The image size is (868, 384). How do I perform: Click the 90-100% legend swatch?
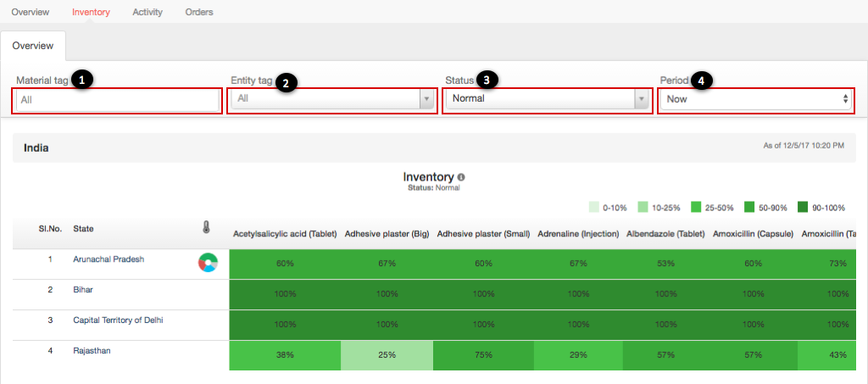(x=803, y=208)
